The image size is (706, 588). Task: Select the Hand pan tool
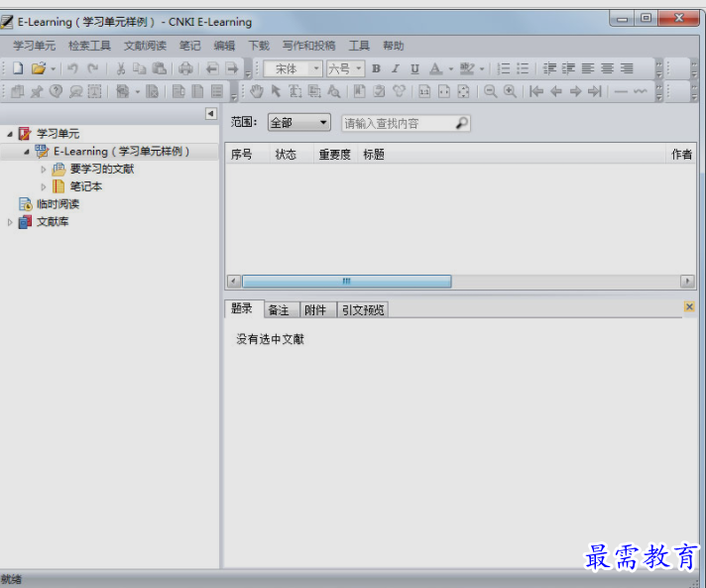pos(257,91)
